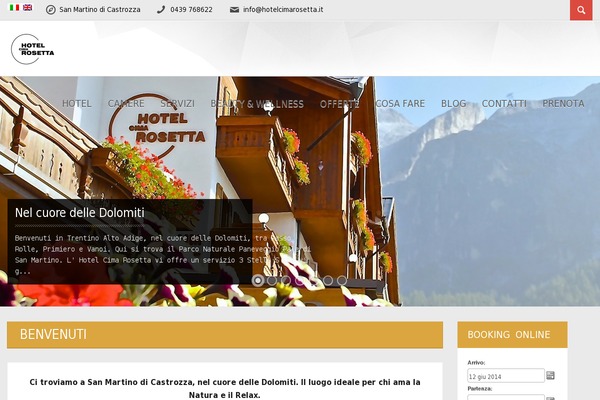Image resolution: width=600 pixels, height=400 pixels.
Task: Open the red search icon button
Action: pos(581,10)
